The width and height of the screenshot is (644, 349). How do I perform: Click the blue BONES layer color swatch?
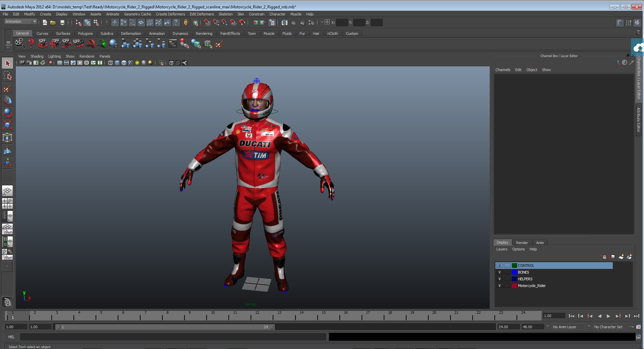pos(514,272)
